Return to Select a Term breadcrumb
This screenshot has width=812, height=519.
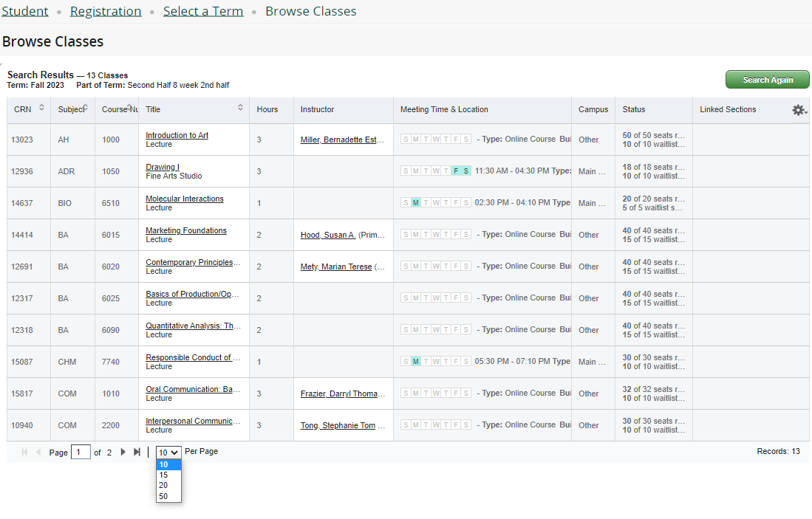pos(203,11)
